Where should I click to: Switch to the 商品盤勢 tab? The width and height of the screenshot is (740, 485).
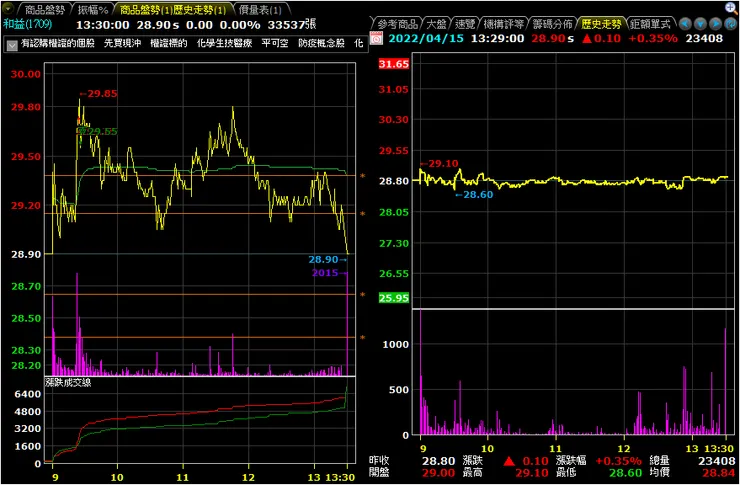tap(46, 9)
